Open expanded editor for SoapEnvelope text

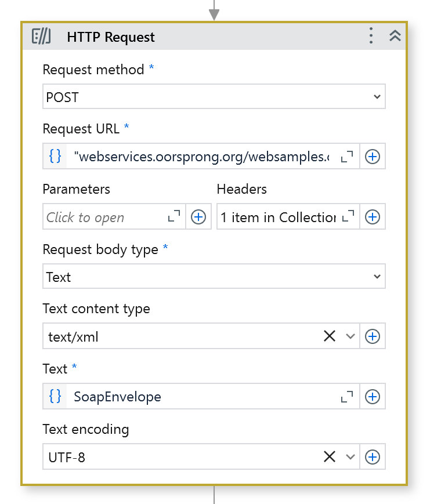[x=347, y=397]
